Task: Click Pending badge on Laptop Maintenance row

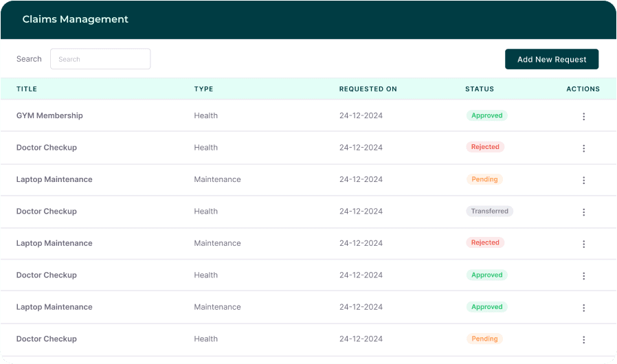Action: coord(484,179)
